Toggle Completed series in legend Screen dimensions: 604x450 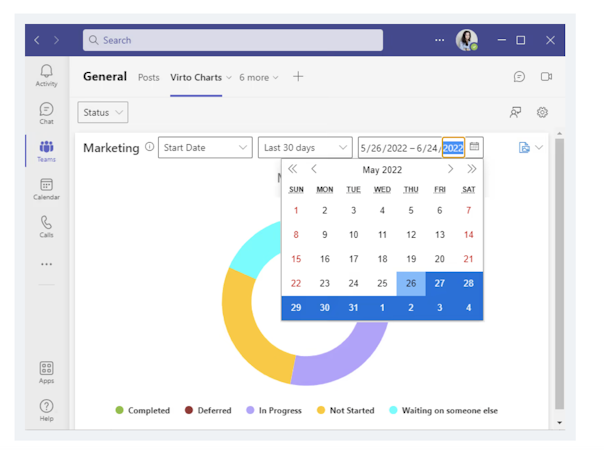(x=143, y=410)
